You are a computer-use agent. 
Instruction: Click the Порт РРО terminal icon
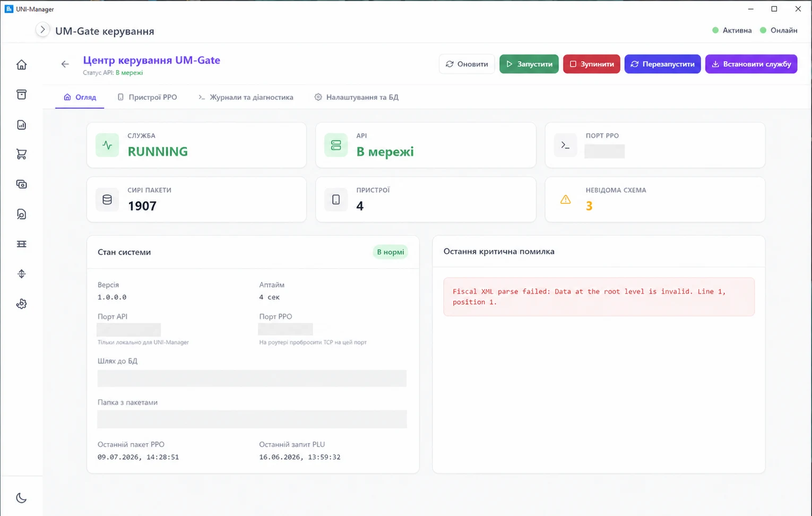point(565,145)
